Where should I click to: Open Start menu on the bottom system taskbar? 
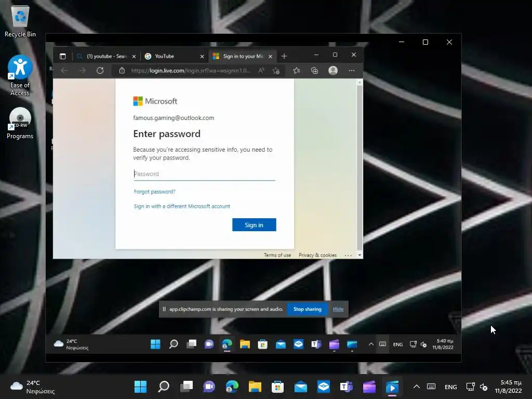pyautogui.click(x=140, y=387)
